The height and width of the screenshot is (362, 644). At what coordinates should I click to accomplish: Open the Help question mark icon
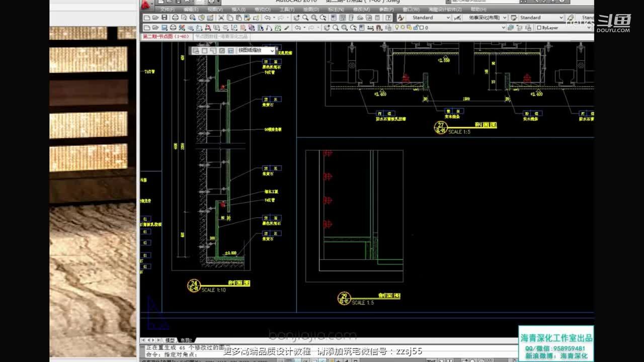(x=388, y=18)
